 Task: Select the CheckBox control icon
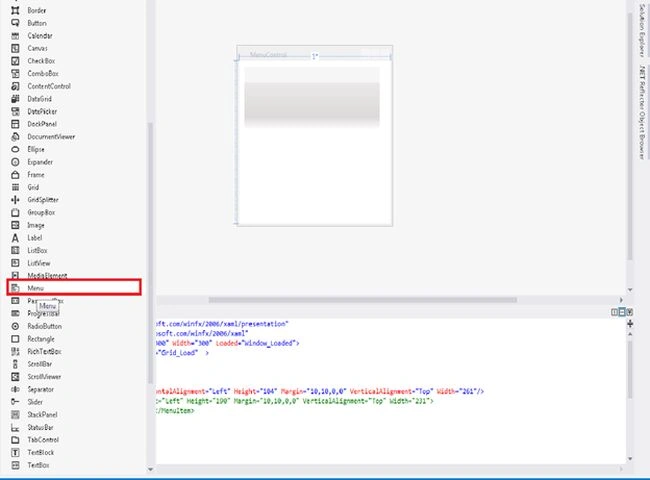(x=15, y=61)
